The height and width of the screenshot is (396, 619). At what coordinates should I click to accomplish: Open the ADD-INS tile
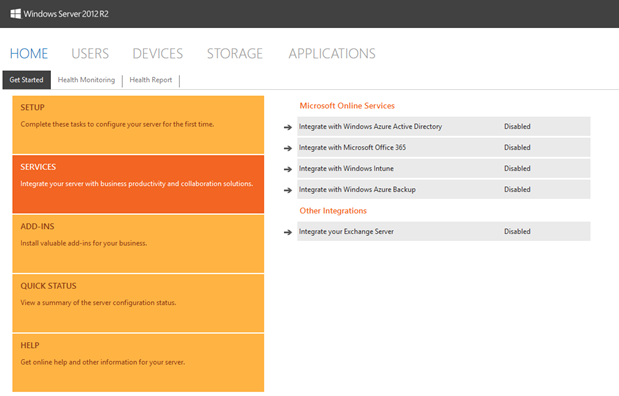138,244
